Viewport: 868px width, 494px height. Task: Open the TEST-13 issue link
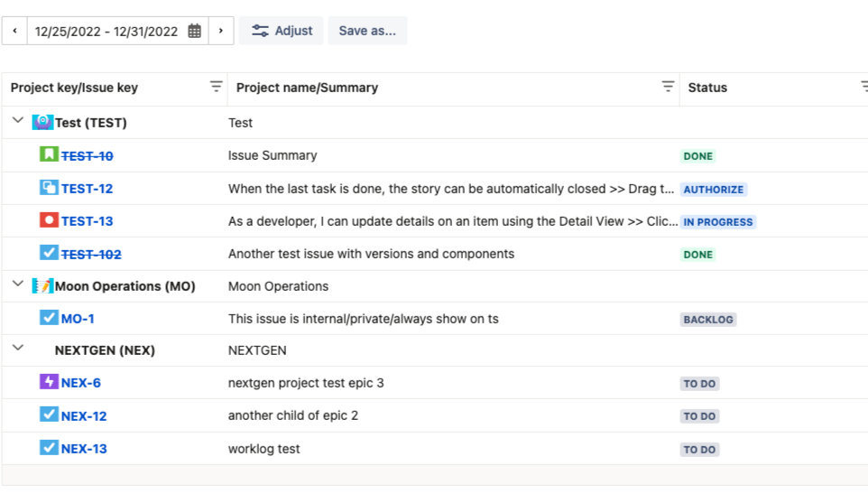pyautogui.click(x=87, y=221)
